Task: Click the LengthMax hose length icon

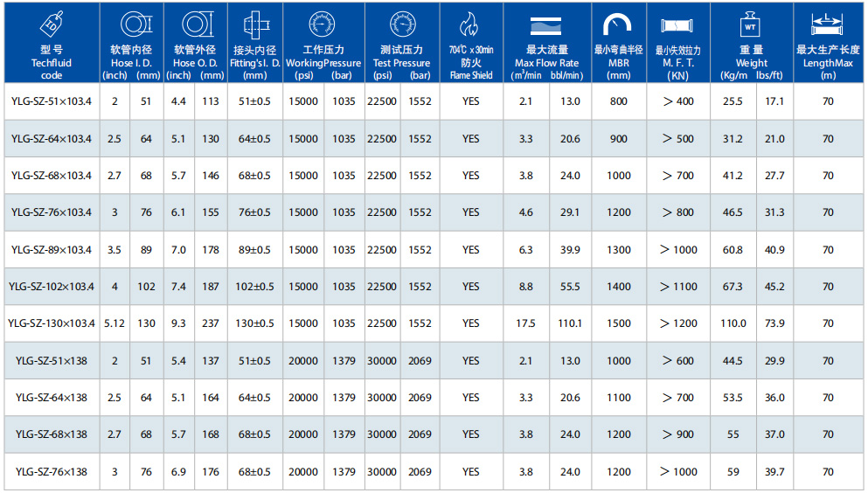Action: point(827,22)
